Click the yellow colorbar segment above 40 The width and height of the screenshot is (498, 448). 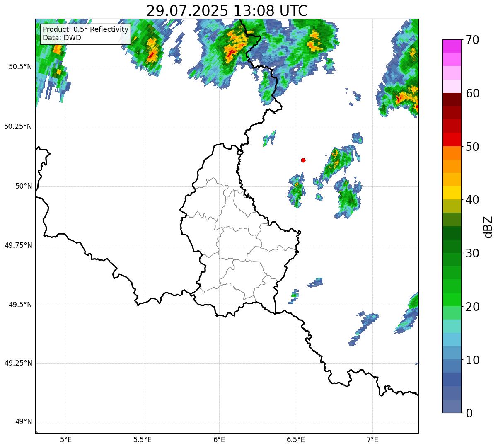pyautogui.click(x=452, y=193)
